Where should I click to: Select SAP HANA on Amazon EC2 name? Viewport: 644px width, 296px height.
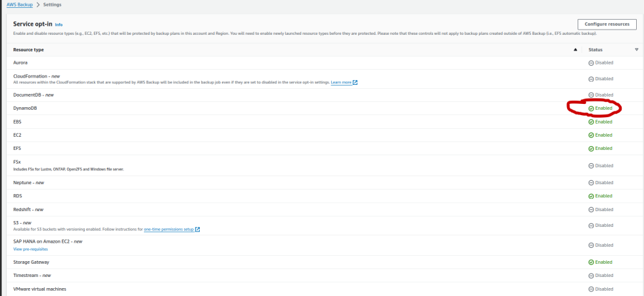pyautogui.click(x=47, y=241)
